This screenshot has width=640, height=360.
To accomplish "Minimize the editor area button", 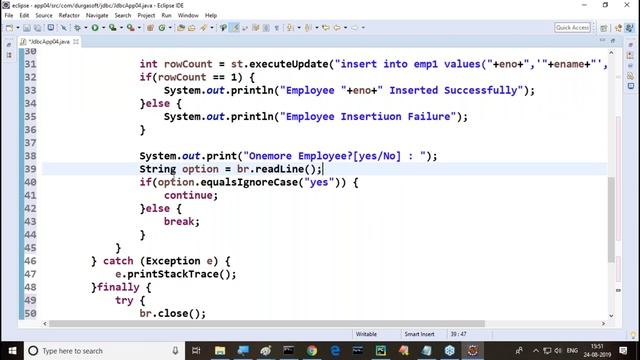I will (602, 40).
